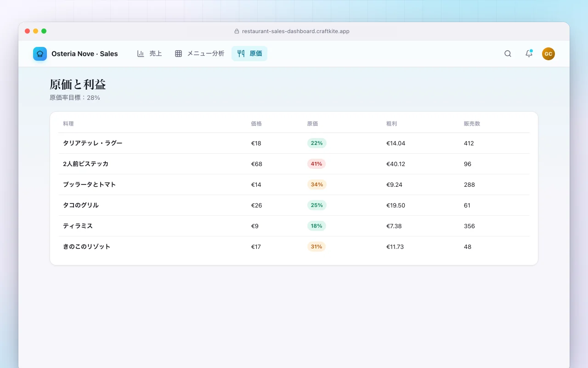Click the lock icon in address bar
The height and width of the screenshot is (368, 588).
pyautogui.click(x=237, y=31)
